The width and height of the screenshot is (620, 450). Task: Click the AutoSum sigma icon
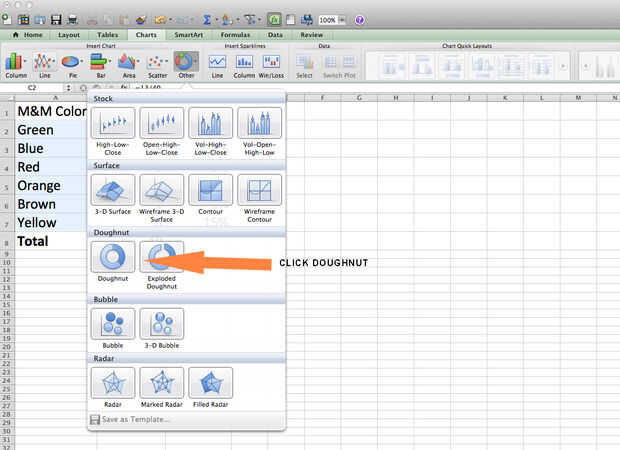pos(207,19)
